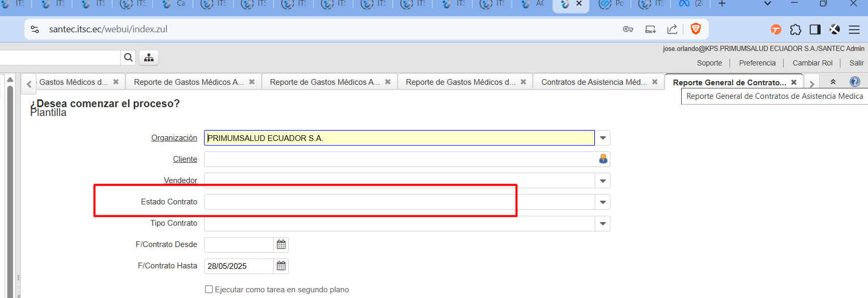Click the help question mark icon

pos(854,82)
